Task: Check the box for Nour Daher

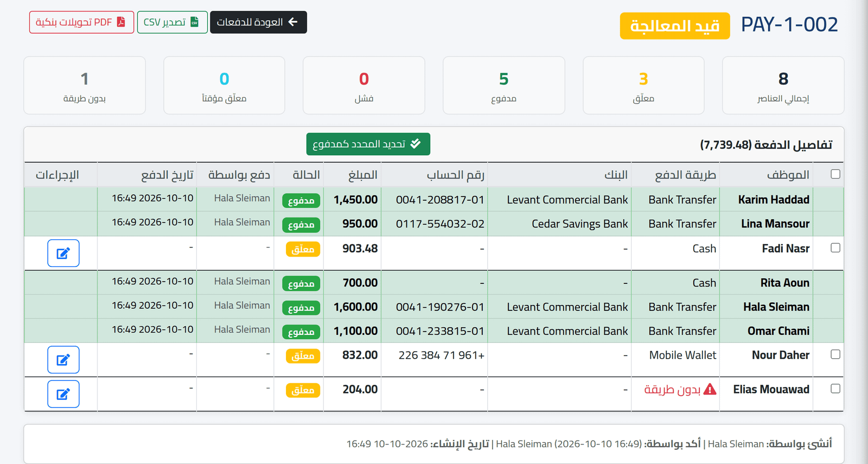Action: 835,354
